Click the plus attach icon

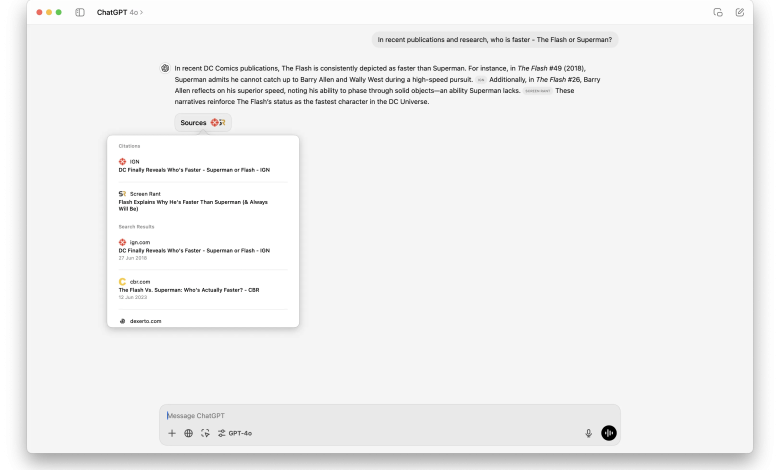click(172, 433)
